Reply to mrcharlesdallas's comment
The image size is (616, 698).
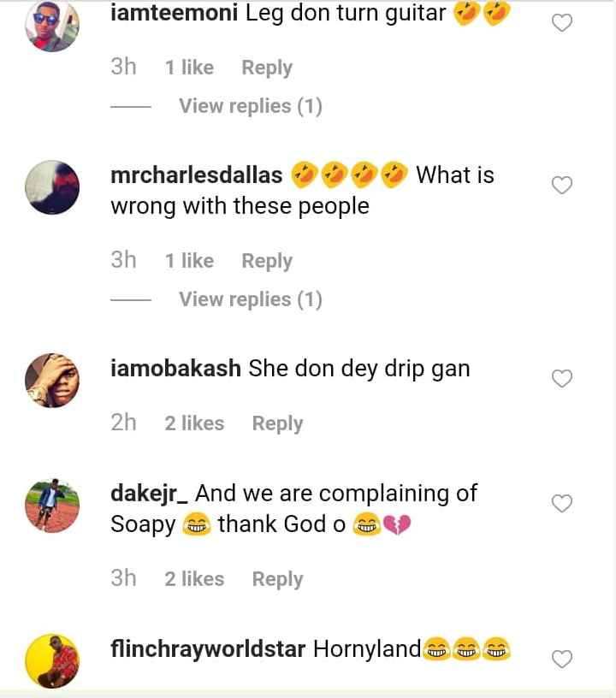(x=267, y=261)
